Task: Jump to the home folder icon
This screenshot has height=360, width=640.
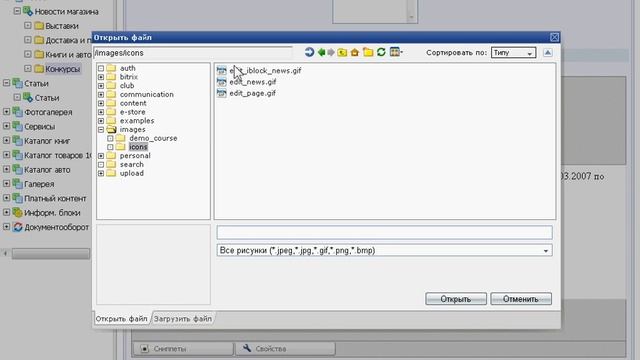Action: pos(355,52)
